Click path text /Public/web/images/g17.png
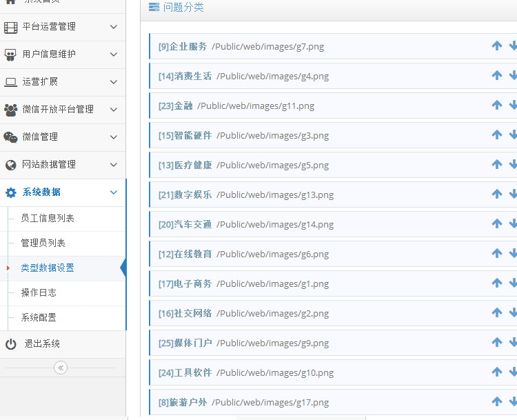 (270, 403)
